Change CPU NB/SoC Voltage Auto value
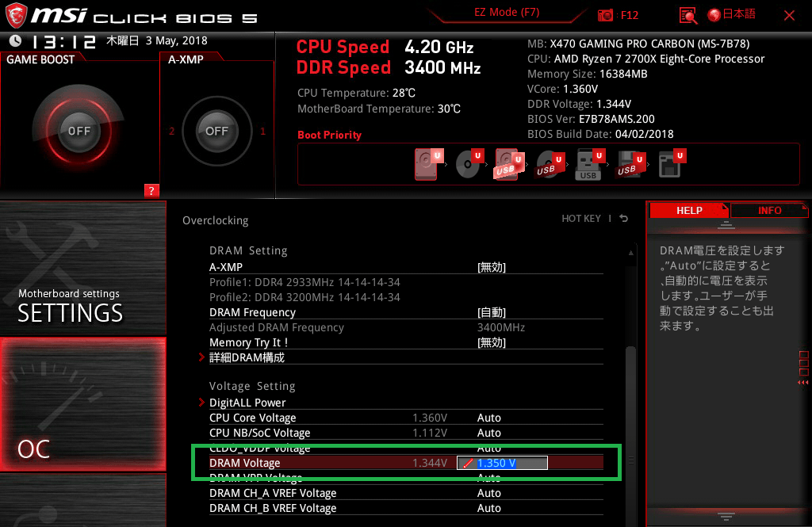The width and height of the screenshot is (812, 527). tap(488, 433)
